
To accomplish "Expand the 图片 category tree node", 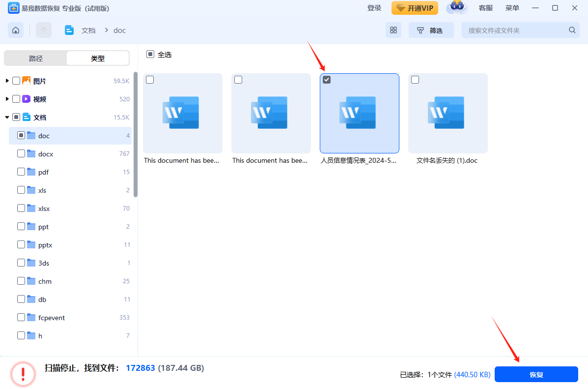I will tap(7, 81).
